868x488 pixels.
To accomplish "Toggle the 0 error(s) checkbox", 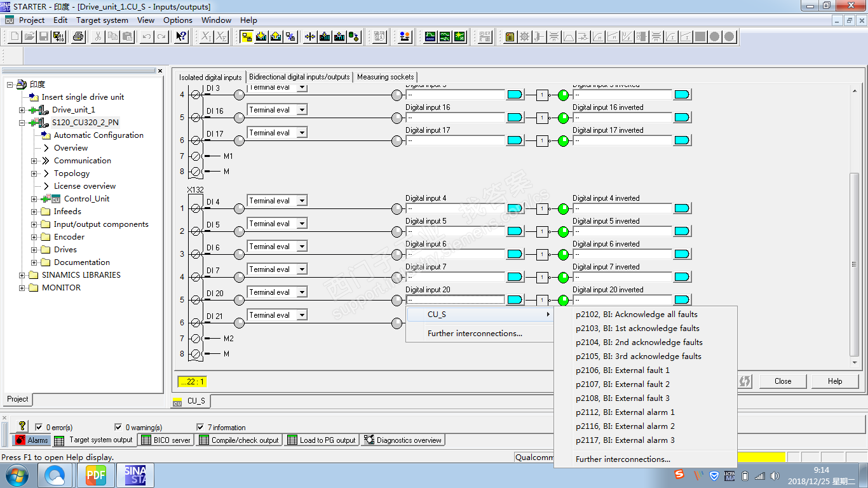I will 39,427.
